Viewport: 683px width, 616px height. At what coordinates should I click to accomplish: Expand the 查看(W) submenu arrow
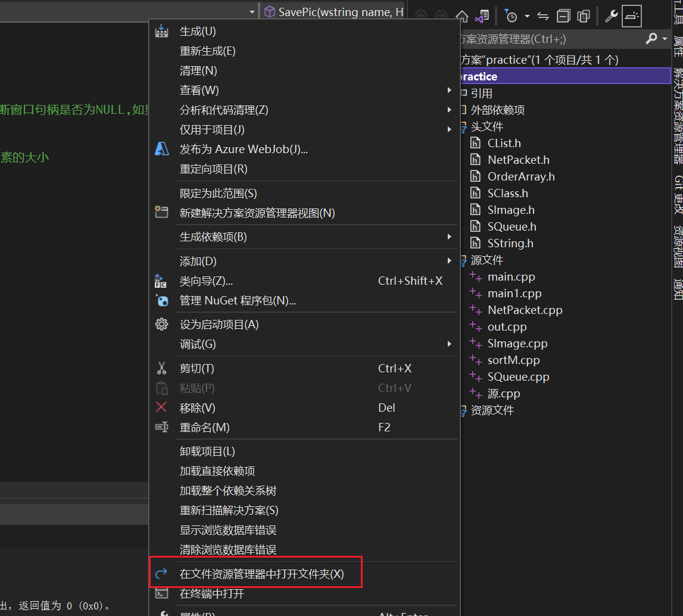[x=449, y=90]
